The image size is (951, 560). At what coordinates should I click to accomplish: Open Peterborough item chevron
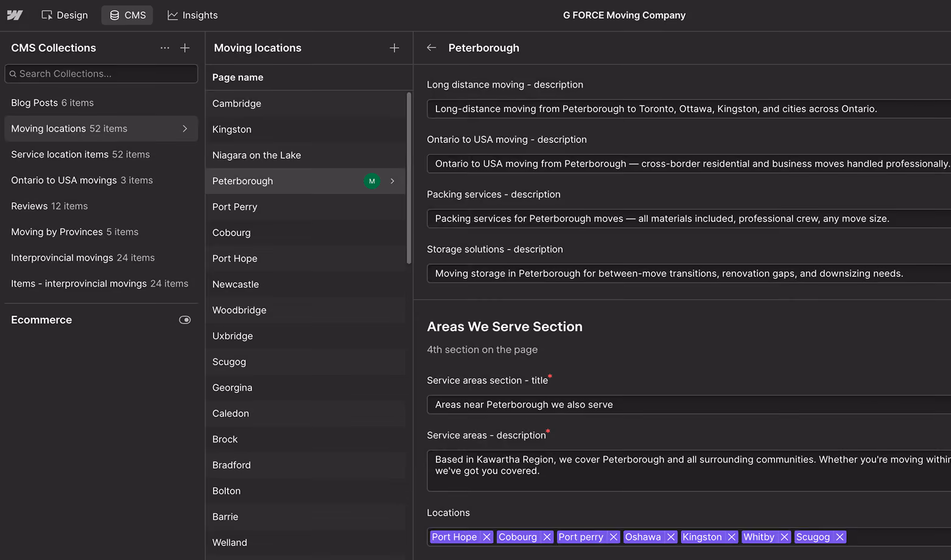[x=392, y=181]
